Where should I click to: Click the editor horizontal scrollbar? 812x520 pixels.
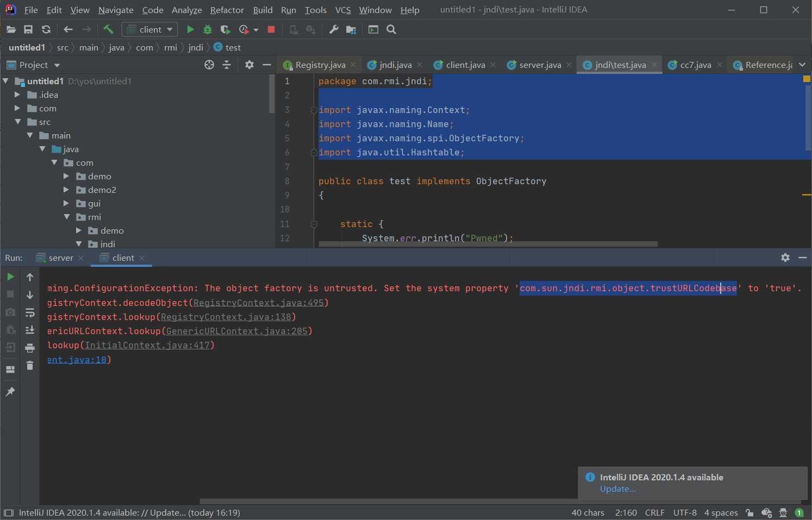click(x=488, y=244)
